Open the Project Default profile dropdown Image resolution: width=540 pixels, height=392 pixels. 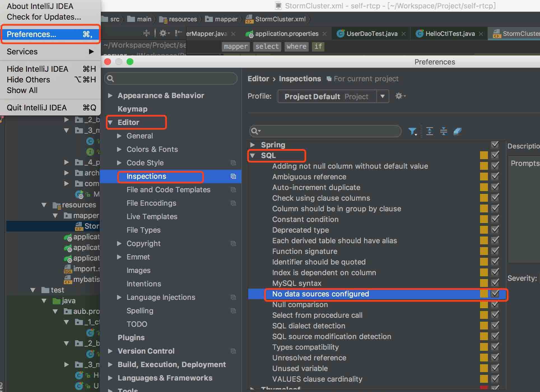[382, 96]
